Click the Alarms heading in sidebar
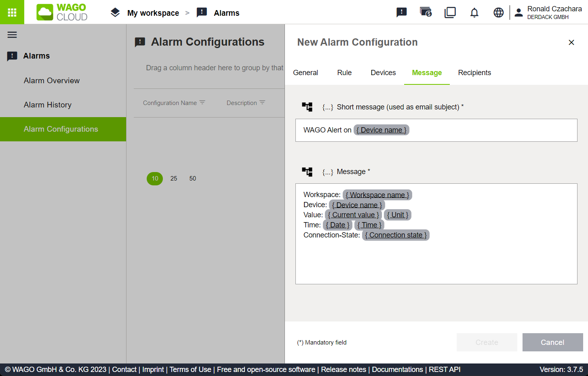This screenshot has height=376, width=588. tap(36, 56)
